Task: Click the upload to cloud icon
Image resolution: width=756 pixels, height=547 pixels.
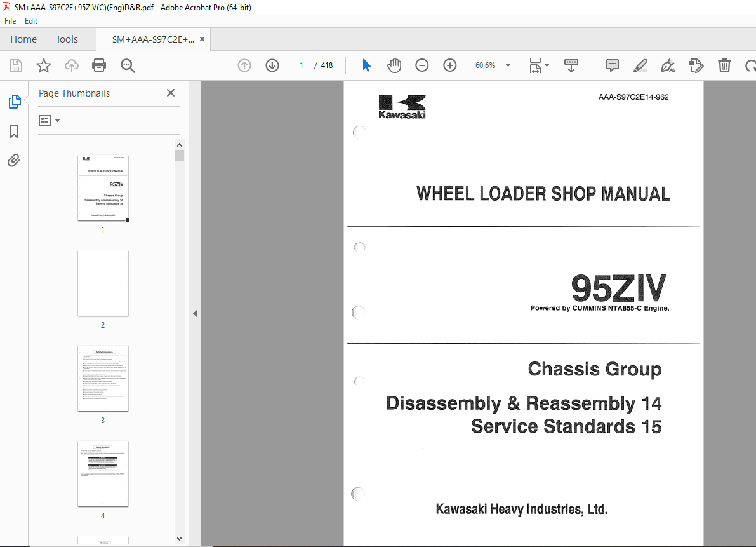Action: click(x=71, y=65)
